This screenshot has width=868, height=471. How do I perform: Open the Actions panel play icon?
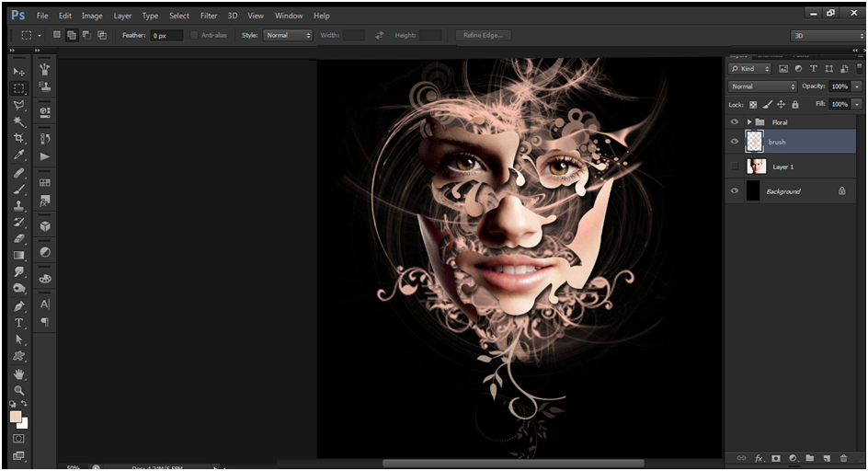coord(45,156)
